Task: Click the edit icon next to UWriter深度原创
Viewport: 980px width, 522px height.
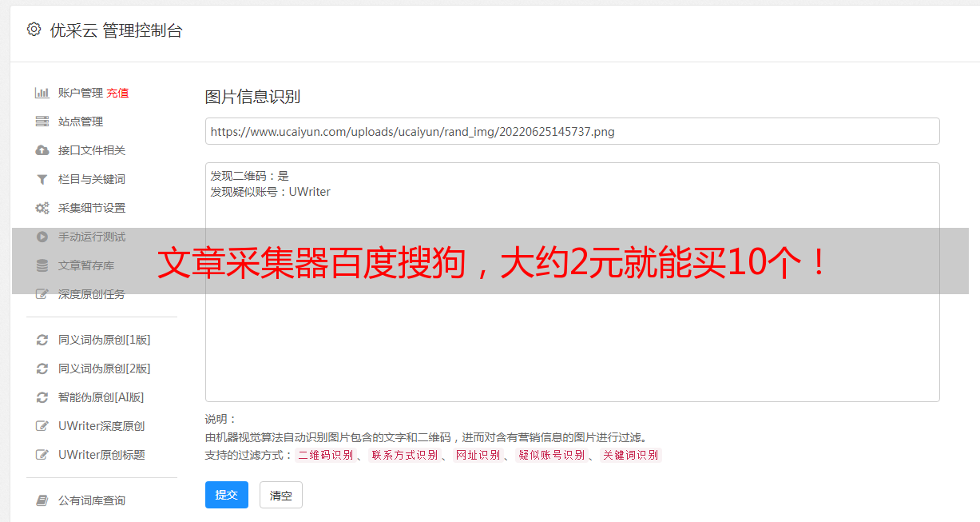Action: pos(42,426)
